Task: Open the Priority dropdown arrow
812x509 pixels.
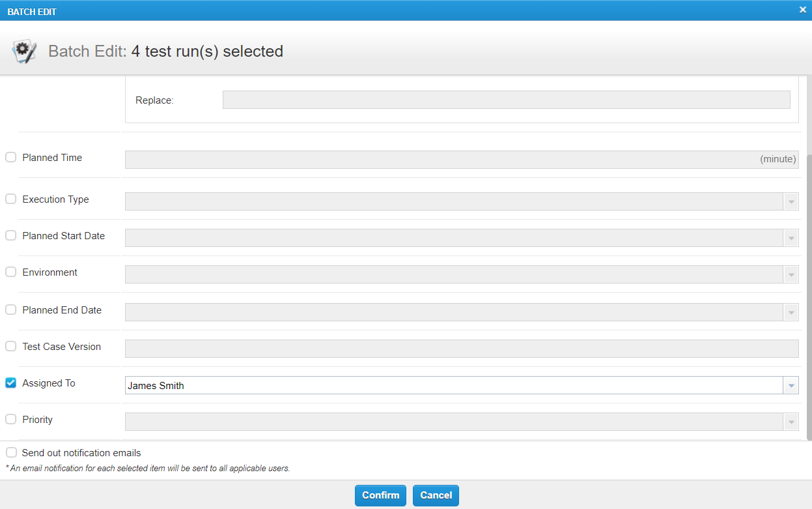Action: tap(791, 422)
